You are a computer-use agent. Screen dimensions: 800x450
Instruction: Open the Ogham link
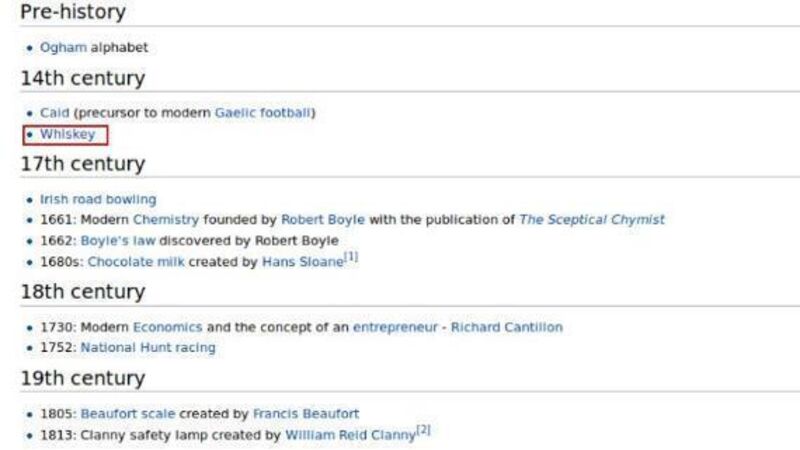pos(63,47)
